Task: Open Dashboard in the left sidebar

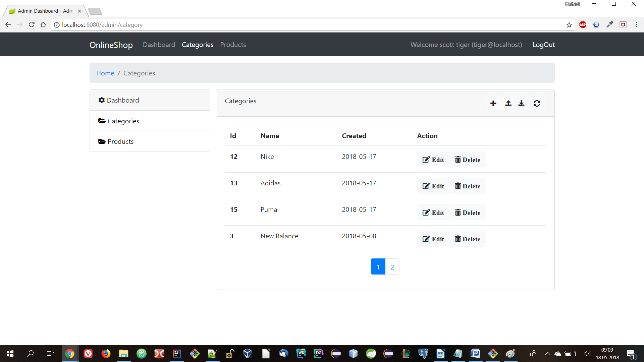Action: [123, 100]
